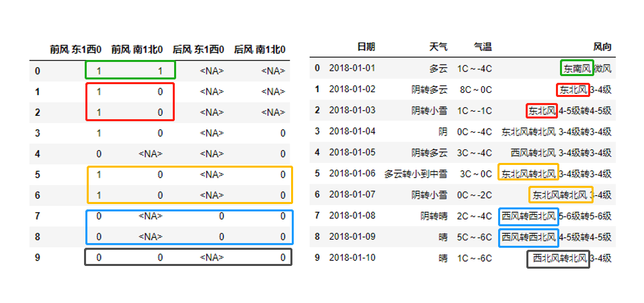Screen dimensions: 644x303
Task: Click the '后风 南1北0' column header
Action: click(259, 50)
